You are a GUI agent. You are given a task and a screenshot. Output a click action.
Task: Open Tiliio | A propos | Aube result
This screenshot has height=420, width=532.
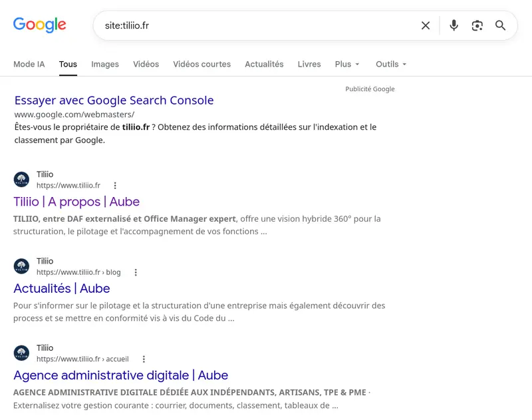[76, 202]
